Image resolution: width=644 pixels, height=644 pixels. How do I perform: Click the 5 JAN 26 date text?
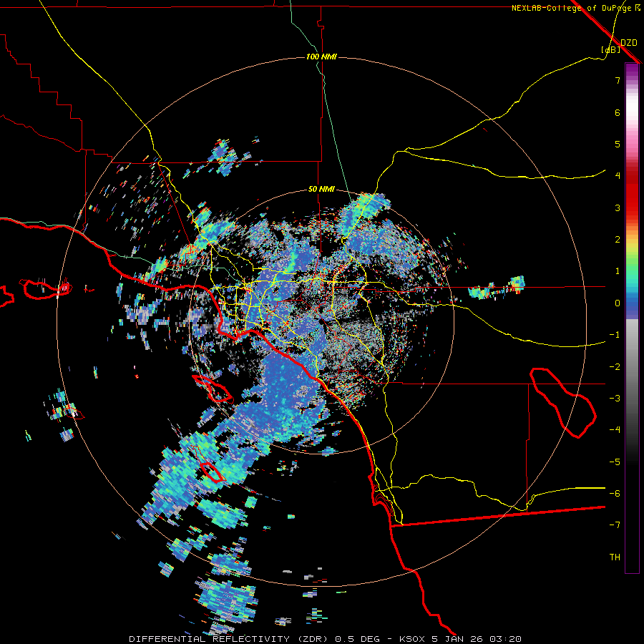[459, 639]
